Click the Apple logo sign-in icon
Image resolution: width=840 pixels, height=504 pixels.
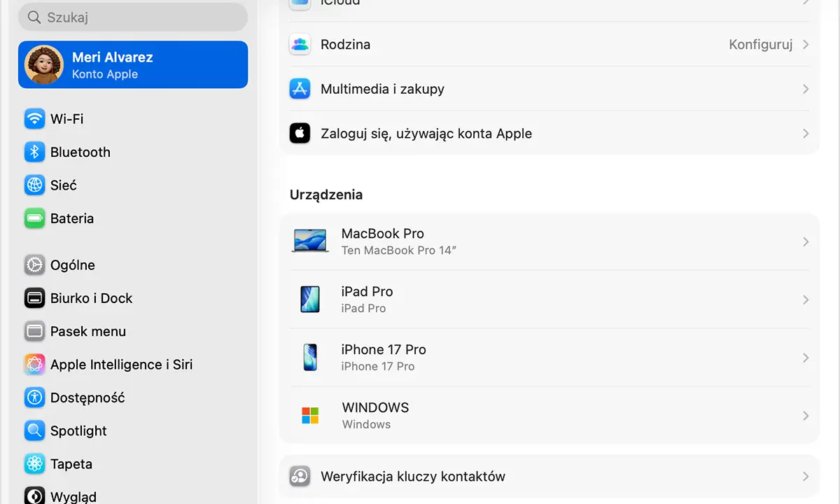tap(300, 133)
